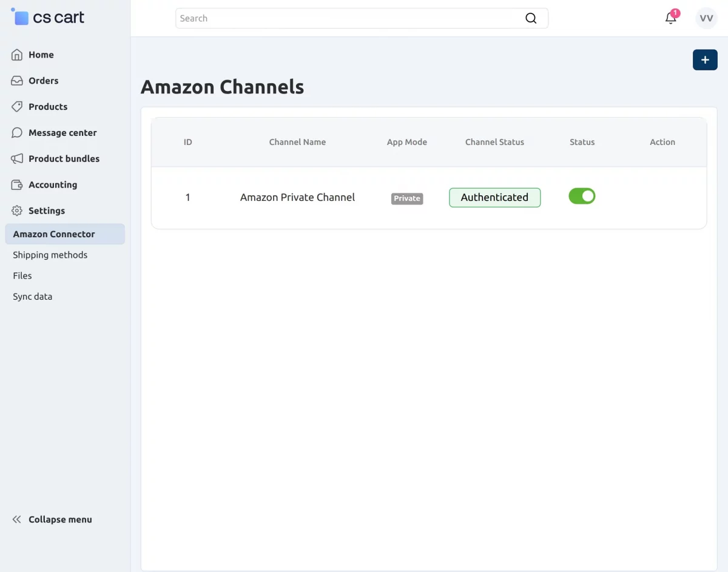Click the Message center bubble icon

(17, 133)
